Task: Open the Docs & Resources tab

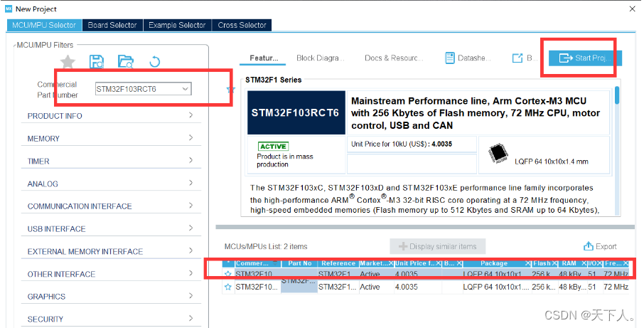Action: click(394, 58)
